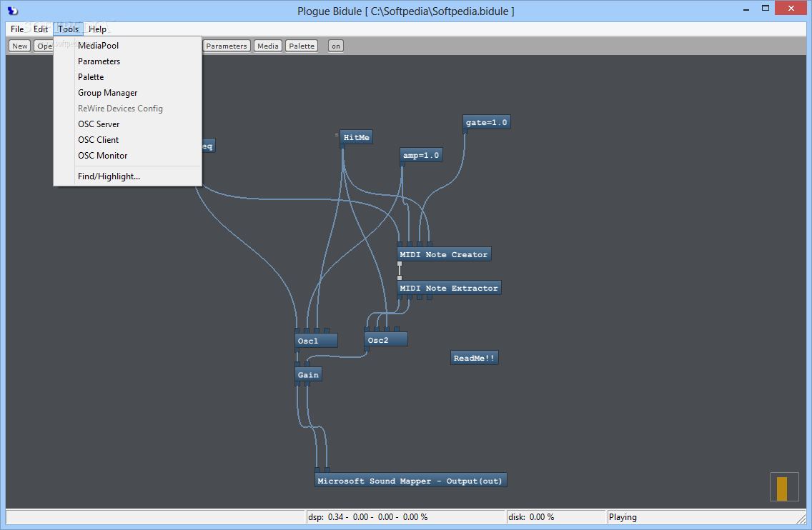Image resolution: width=812 pixels, height=530 pixels.
Task: Select the Gain module
Action: click(308, 374)
